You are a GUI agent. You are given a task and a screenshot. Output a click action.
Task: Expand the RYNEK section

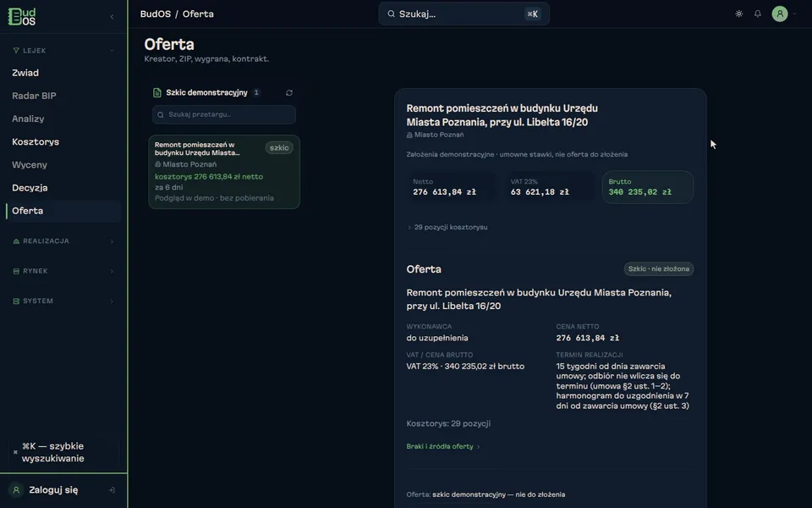point(112,271)
